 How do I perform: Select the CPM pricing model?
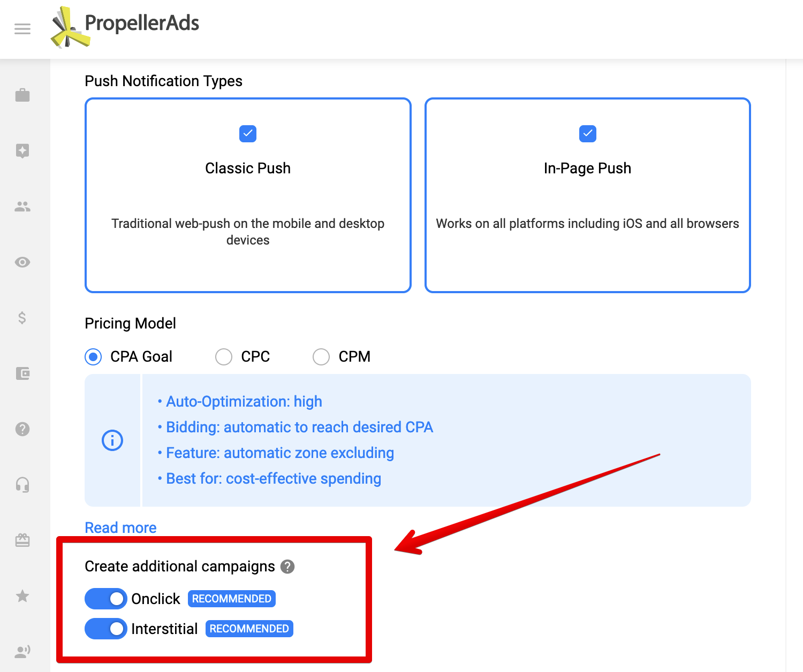tap(321, 356)
